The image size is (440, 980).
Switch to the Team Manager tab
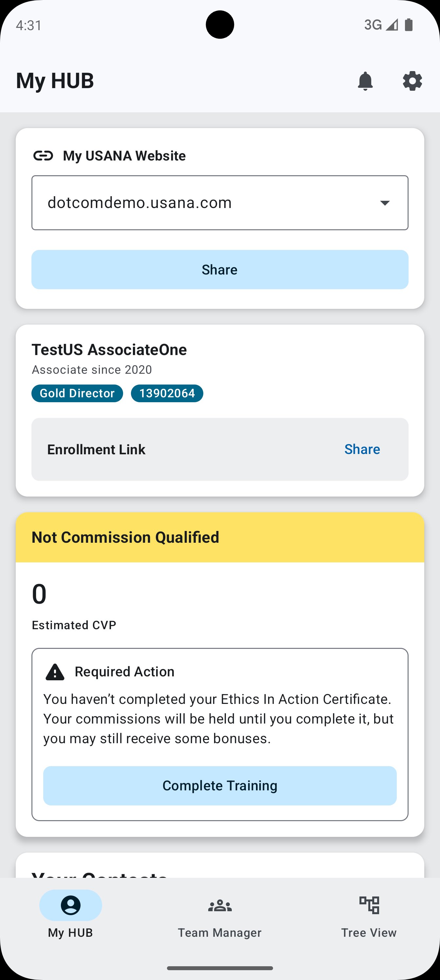click(220, 932)
